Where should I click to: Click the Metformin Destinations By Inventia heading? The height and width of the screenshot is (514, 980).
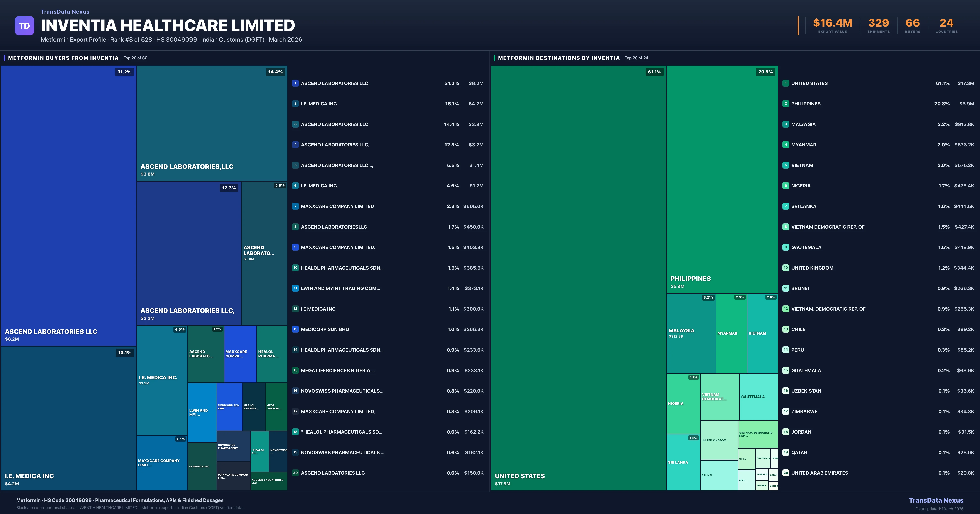click(x=558, y=58)
